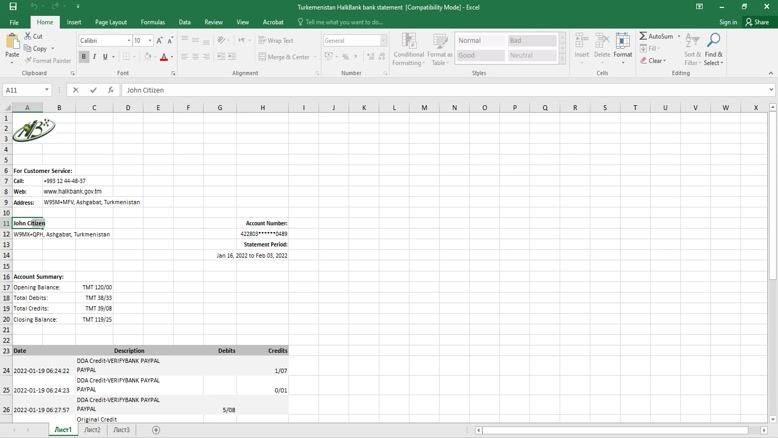Open the Name Box dropdown arrow

(x=53, y=90)
